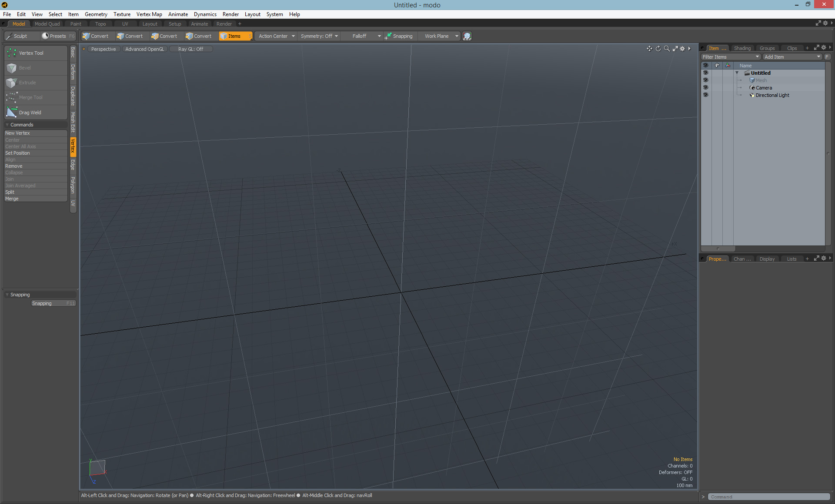Image resolution: width=835 pixels, height=504 pixels.
Task: Click the Set Position command
Action: click(x=18, y=153)
